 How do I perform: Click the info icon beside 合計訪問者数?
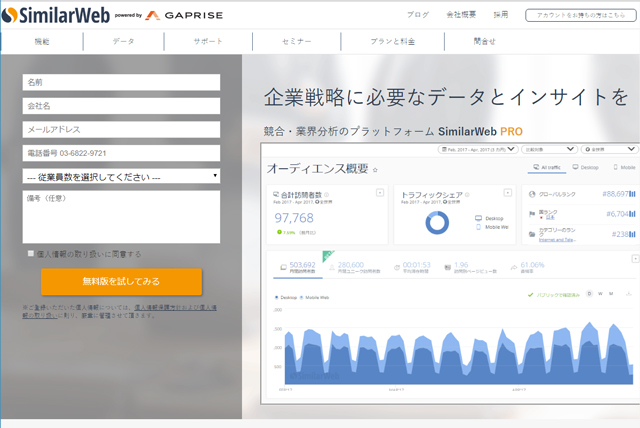[326, 195]
